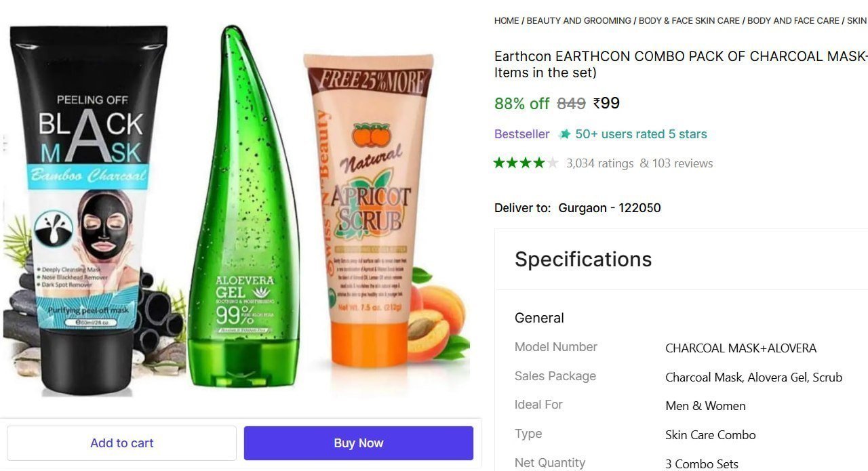Open the 3,034 ratings link

click(600, 163)
